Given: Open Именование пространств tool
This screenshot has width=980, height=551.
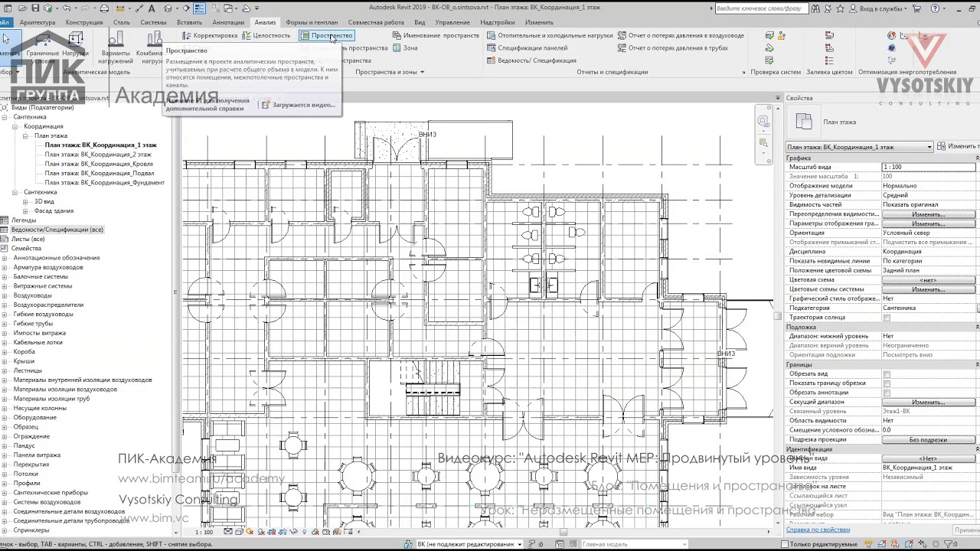Looking at the screenshot, I should click(435, 36).
